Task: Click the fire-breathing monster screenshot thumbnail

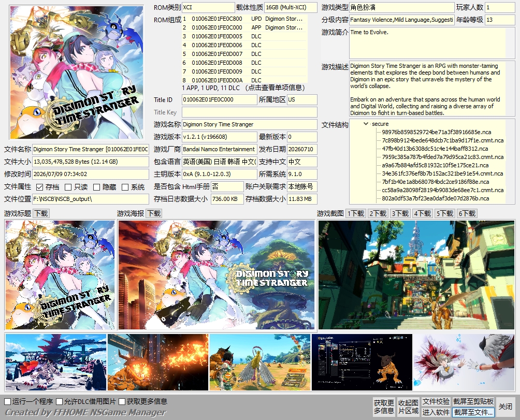Action: click(x=158, y=363)
